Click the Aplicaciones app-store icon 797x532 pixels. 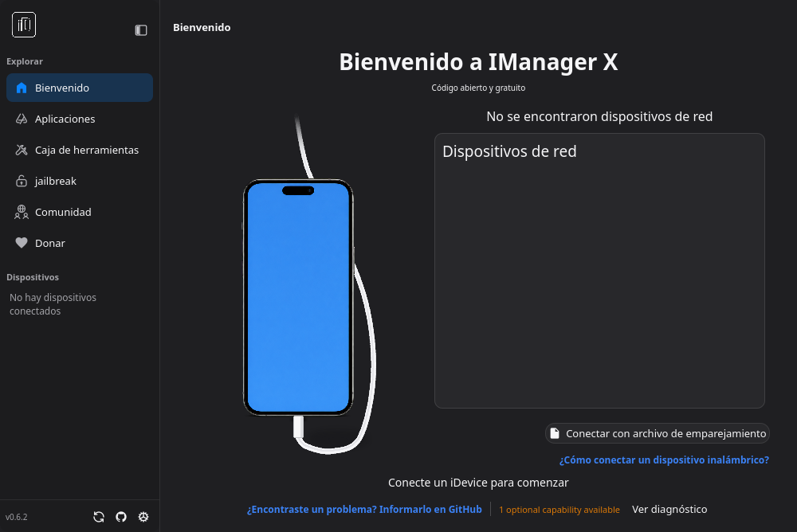(x=22, y=119)
